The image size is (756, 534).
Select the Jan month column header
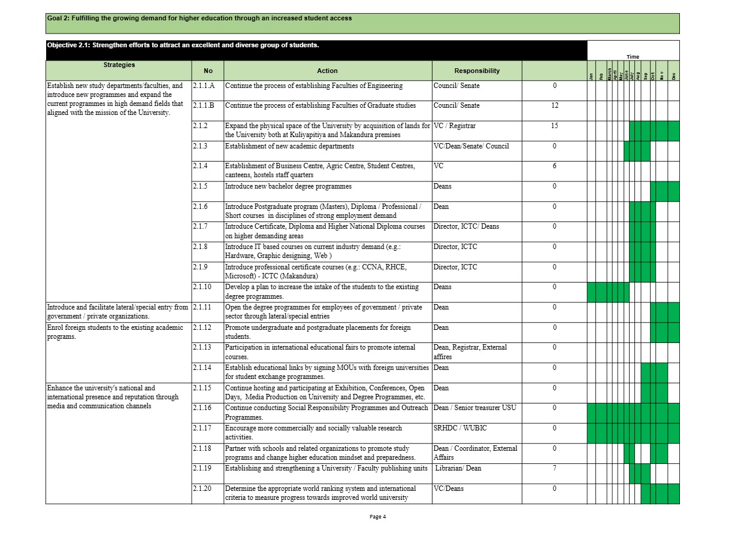591,76
